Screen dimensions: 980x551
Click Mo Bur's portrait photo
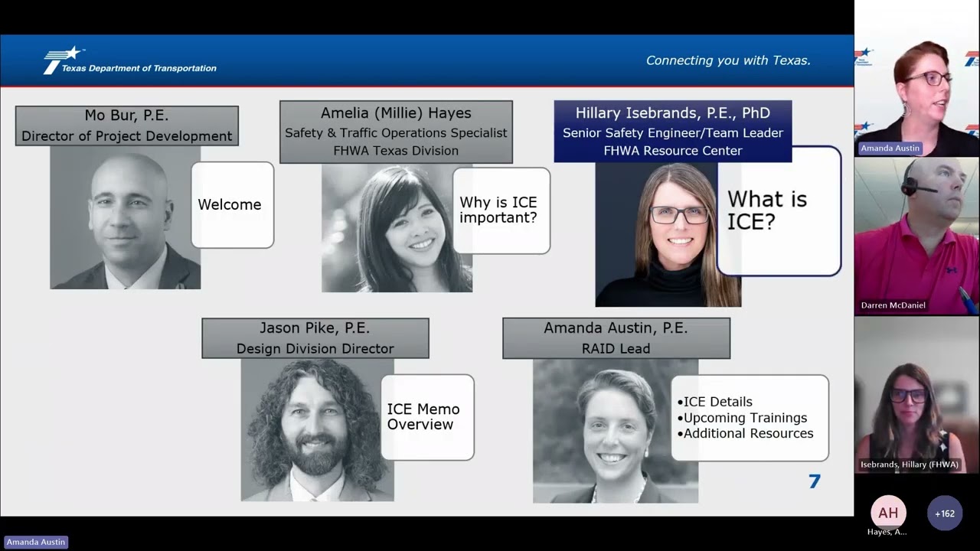(126, 217)
